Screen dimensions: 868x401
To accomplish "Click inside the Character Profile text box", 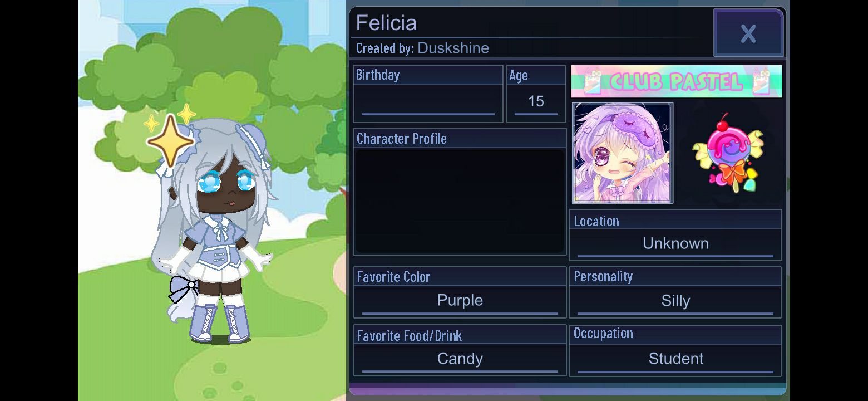I will [460, 201].
